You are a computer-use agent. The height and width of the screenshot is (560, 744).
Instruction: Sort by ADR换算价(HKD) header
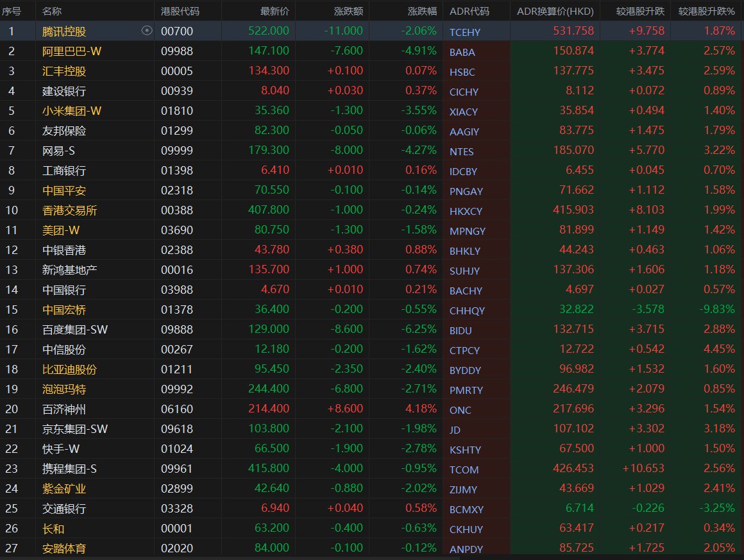(x=555, y=11)
